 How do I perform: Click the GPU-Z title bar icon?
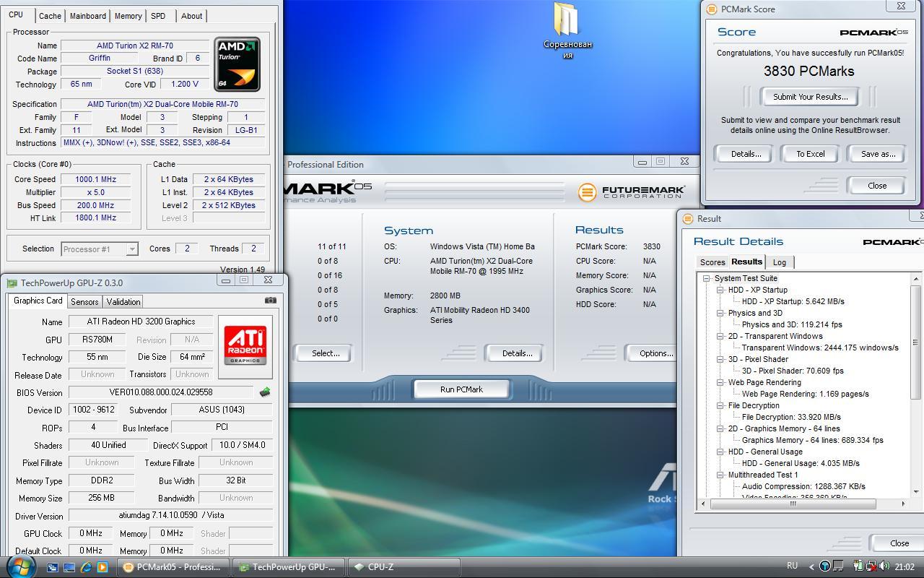[11, 282]
